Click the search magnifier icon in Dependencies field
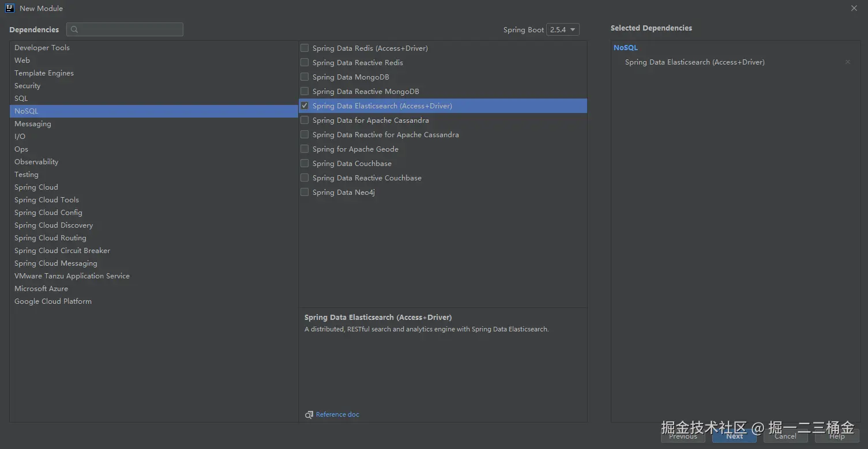 coord(74,29)
